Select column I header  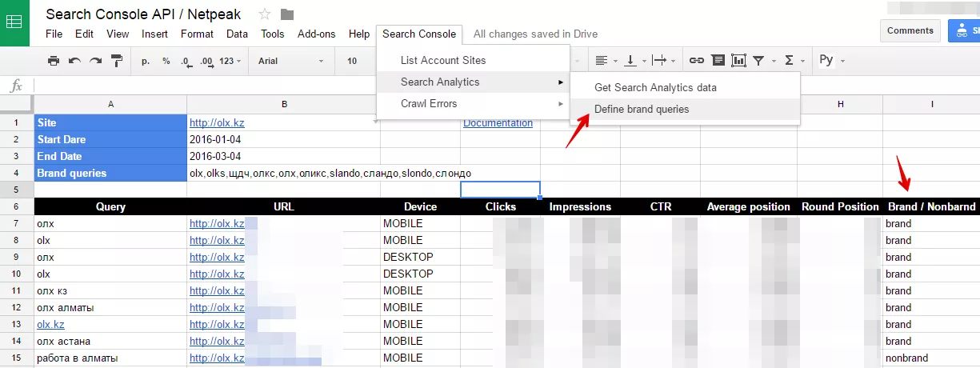(931, 104)
